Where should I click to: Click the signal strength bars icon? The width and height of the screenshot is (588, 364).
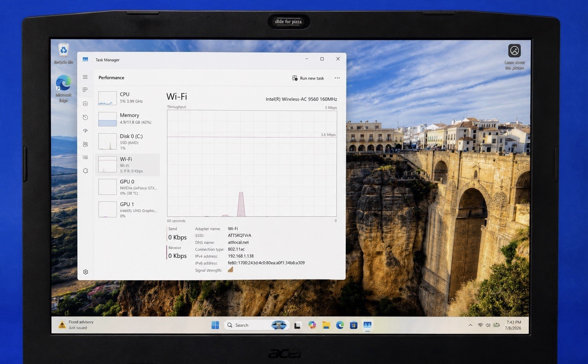click(x=230, y=270)
